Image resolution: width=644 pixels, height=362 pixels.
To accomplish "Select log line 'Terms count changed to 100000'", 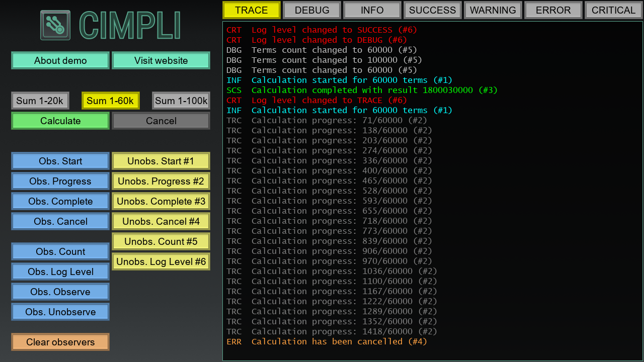I will click(325, 60).
